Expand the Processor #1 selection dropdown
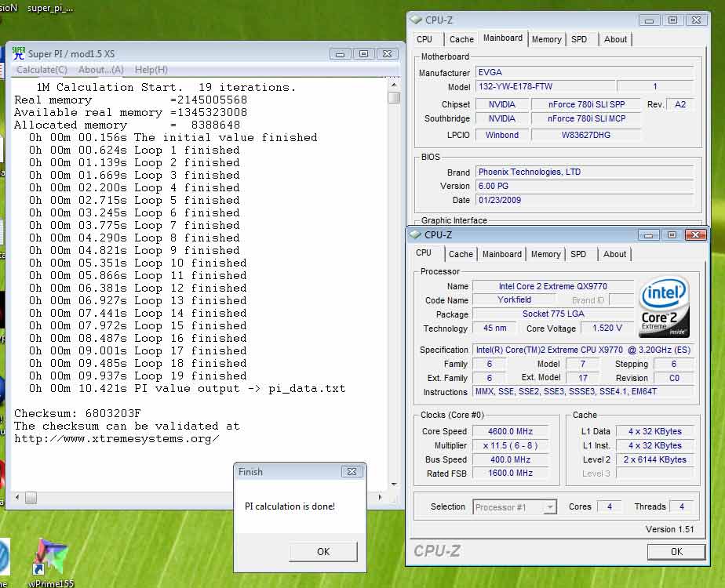Viewport: 725px width, 588px height. [549, 507]
